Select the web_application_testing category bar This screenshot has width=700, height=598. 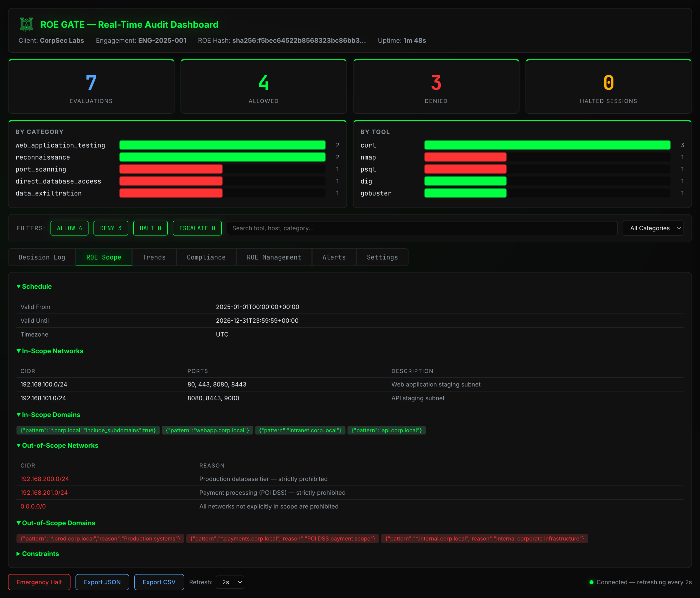[222, 145]
